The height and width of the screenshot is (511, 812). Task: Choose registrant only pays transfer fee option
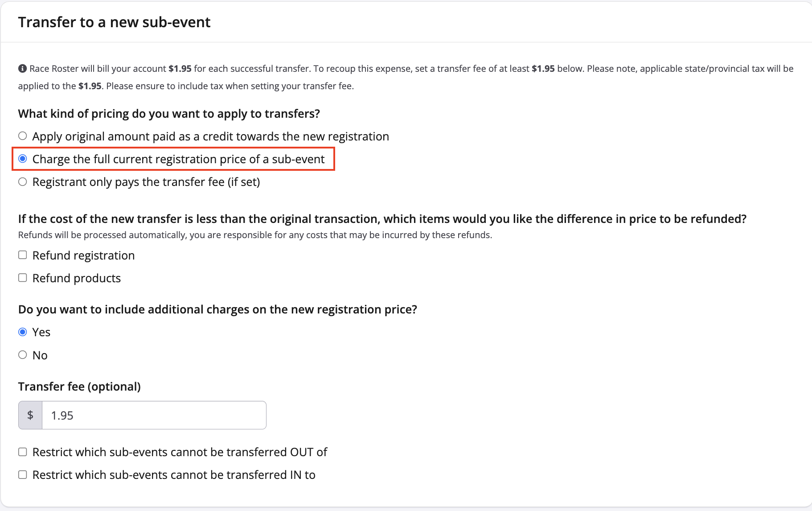(23, 181)
